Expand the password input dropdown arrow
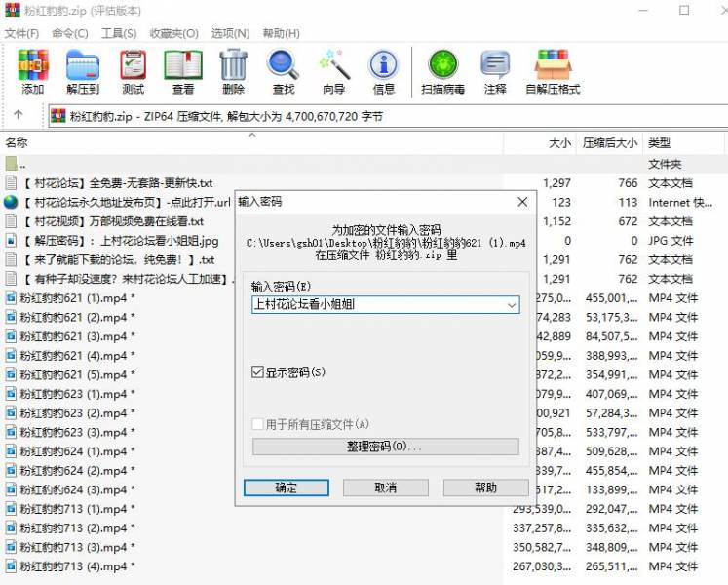 [x=511, y=305]
